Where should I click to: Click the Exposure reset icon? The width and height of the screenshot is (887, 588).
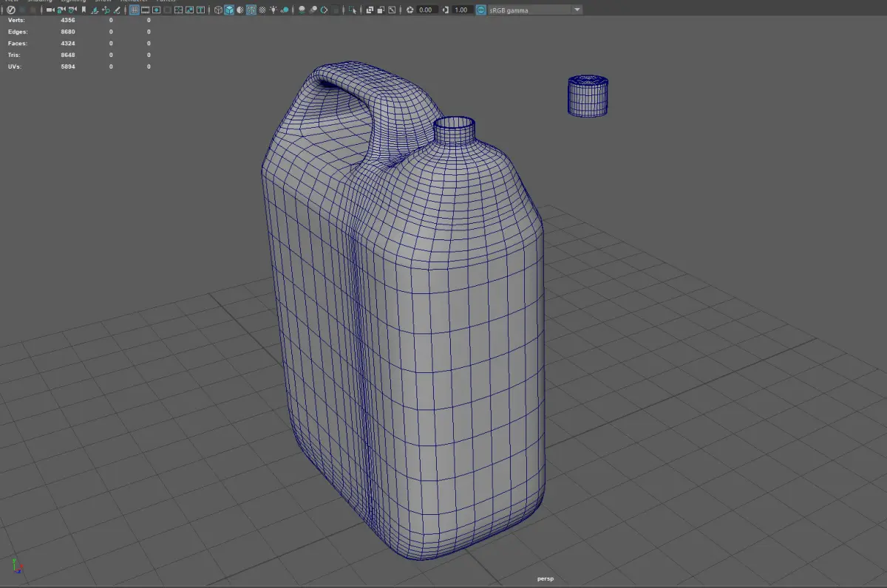409,10
